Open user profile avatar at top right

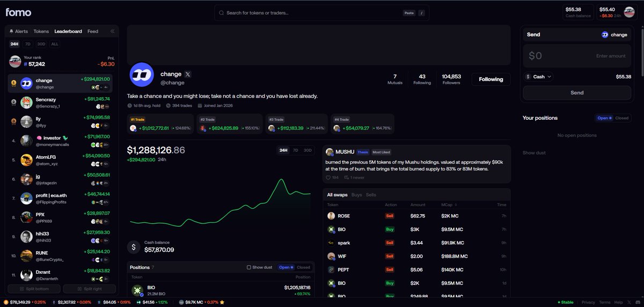(x=630, y=12)
